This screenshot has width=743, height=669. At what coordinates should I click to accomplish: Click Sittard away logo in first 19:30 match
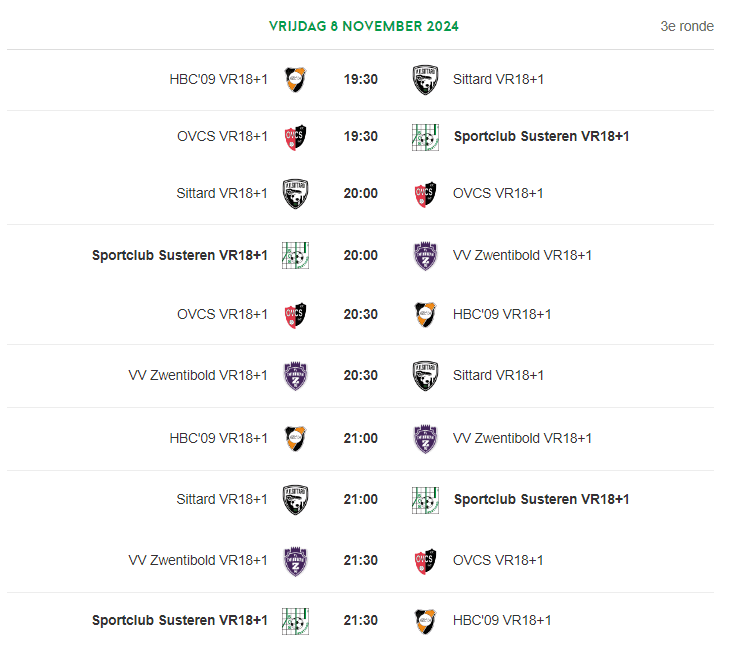click(425, 79)
